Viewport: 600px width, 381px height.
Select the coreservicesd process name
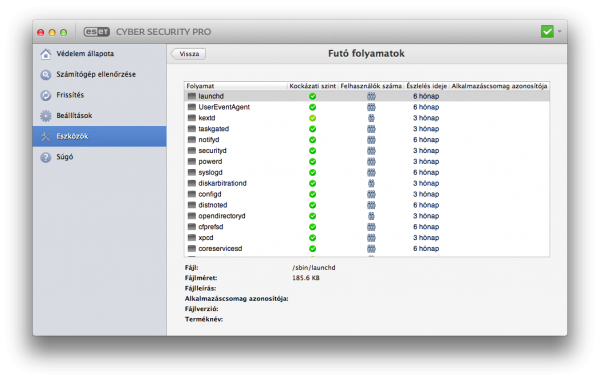click(x=220, y=249)
